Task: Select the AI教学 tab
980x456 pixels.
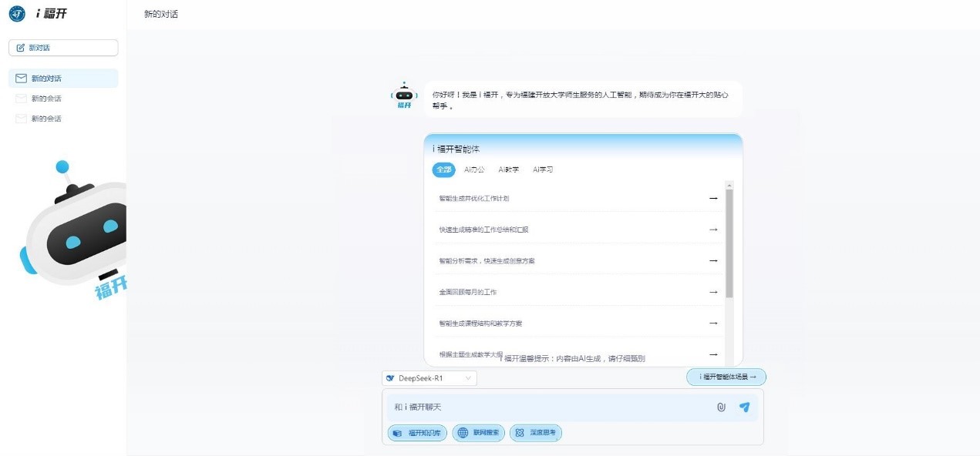Action: tap(508, 169)
